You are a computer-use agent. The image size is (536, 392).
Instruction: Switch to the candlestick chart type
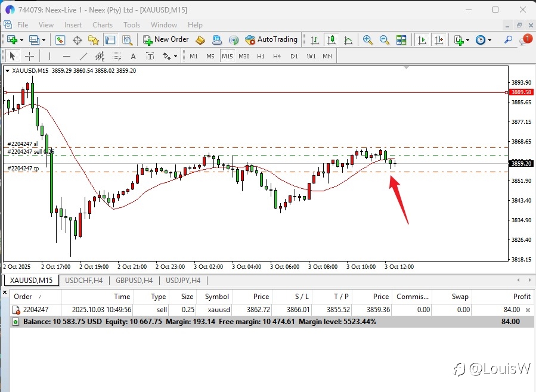click(331, 40)
